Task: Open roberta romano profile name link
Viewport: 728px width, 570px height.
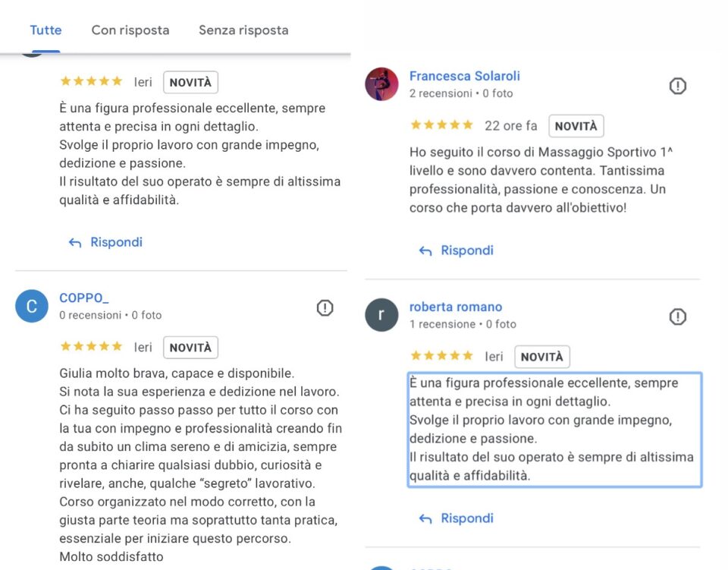Action: (456, 307)
